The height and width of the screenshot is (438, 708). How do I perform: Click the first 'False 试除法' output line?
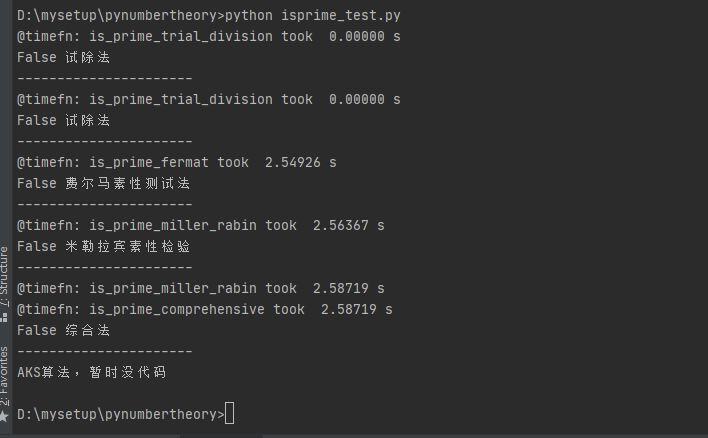[63, 57]
